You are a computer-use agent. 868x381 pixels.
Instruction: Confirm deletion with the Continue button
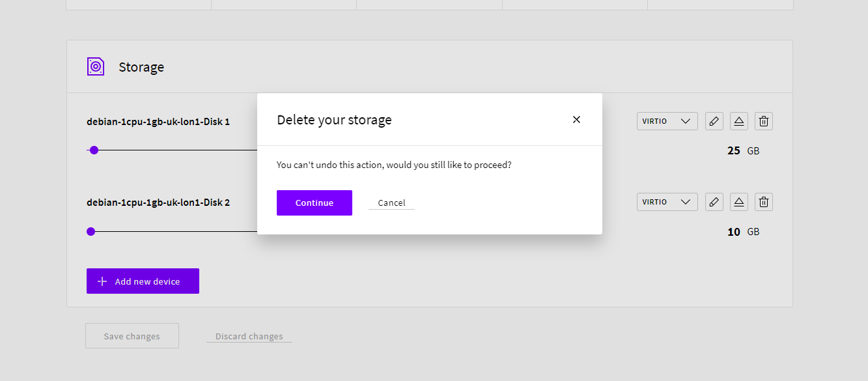(315, 203)
